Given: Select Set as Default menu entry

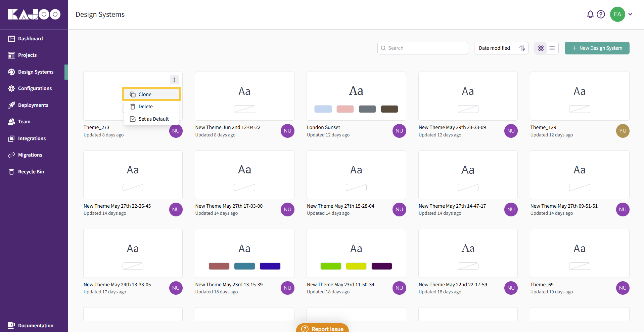Looking at the screenshot, I should 151,119.
